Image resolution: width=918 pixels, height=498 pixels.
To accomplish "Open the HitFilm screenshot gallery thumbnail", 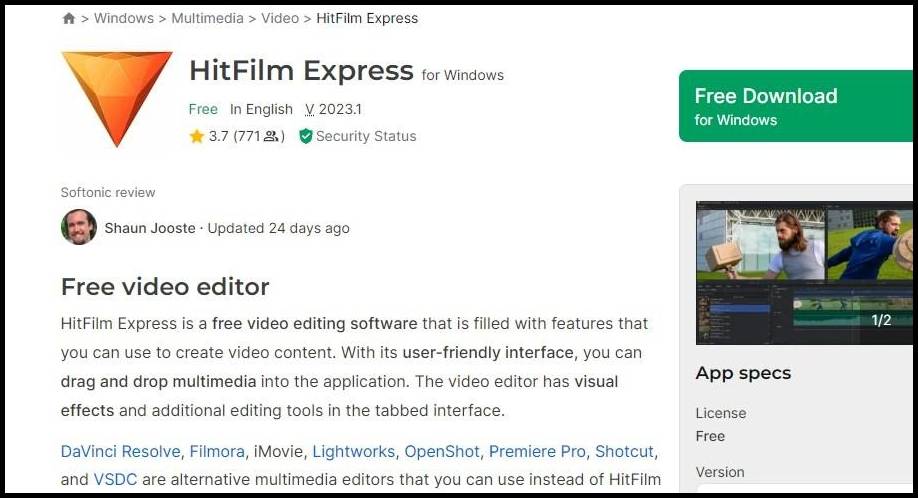I will (804, 272).
